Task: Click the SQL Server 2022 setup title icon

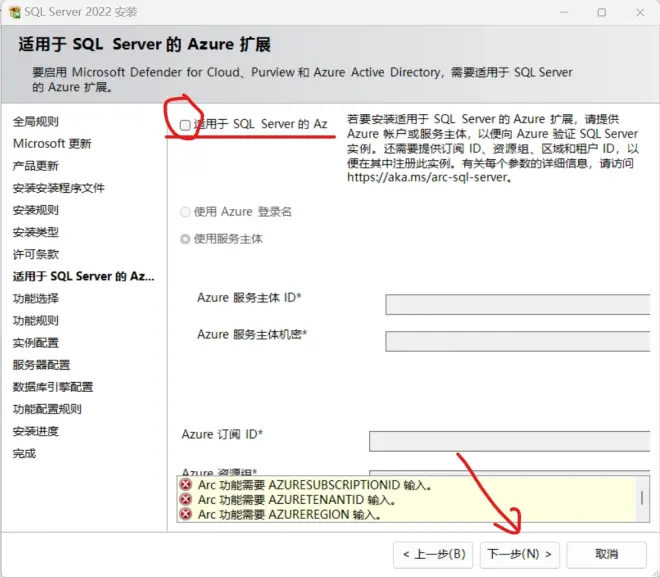Action: point(15,12)
